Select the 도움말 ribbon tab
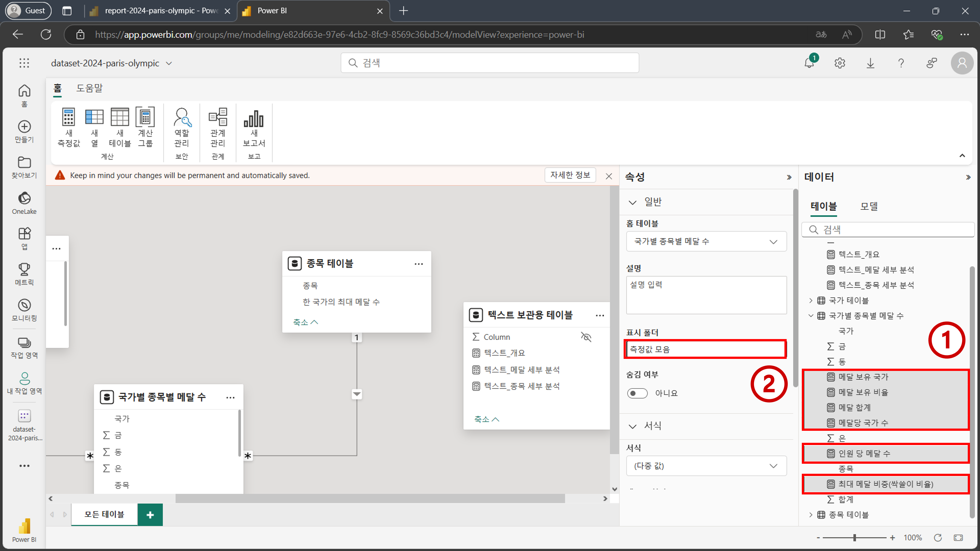The height and width of the screenshot is (551, 980). 89,88
